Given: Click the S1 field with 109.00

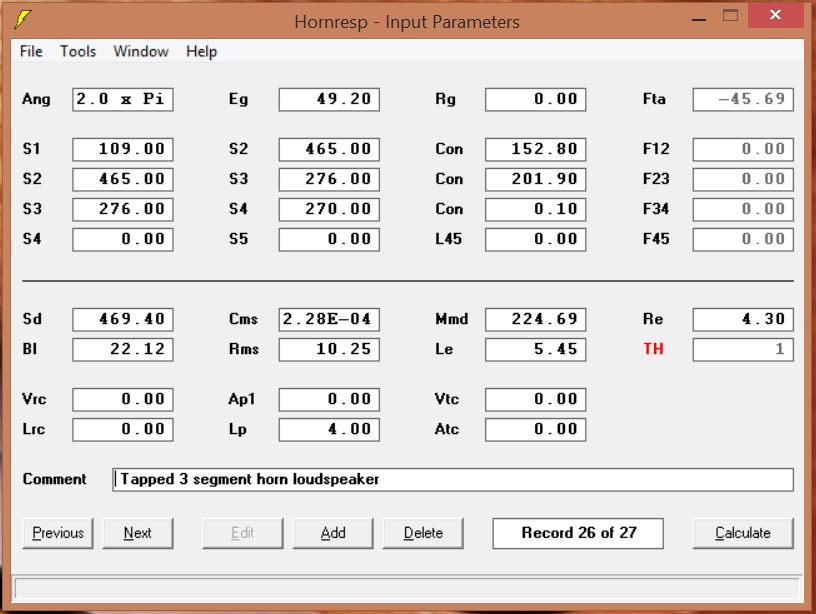Looking at the screenshot, I should [x=123, y=149].
